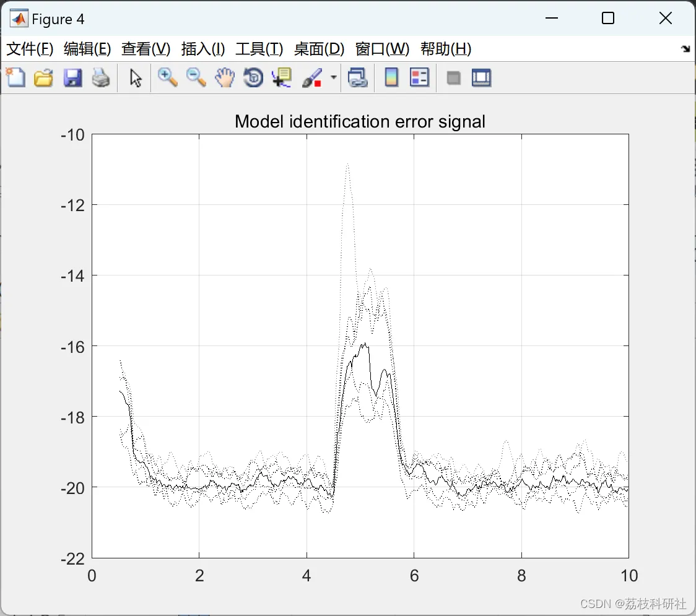Activate the Zoom In magnifier tool
The height and width of the screenshot is (616, 696).
[167, 77]
